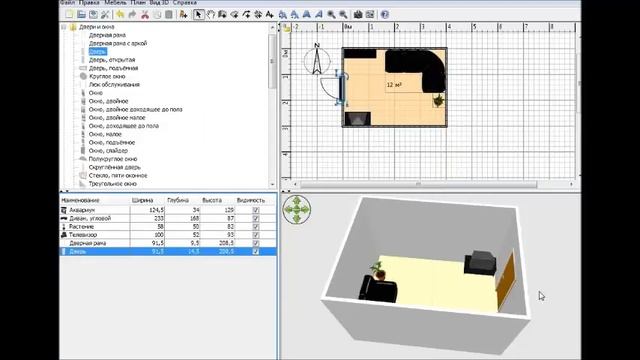Toggle visibility checkbox for Растение
Viewport: 640px width, 360px height.
256,227
